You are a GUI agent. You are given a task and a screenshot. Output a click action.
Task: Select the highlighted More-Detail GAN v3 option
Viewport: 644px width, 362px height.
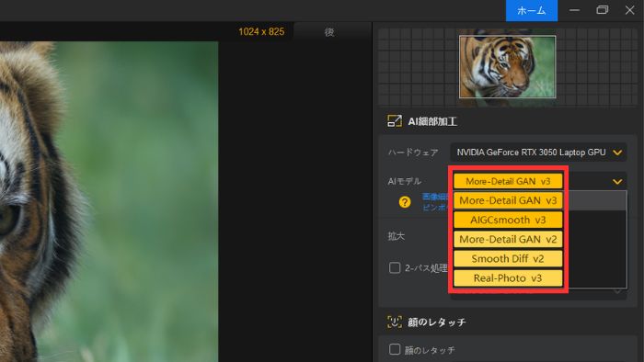click(x=508, y=200)
